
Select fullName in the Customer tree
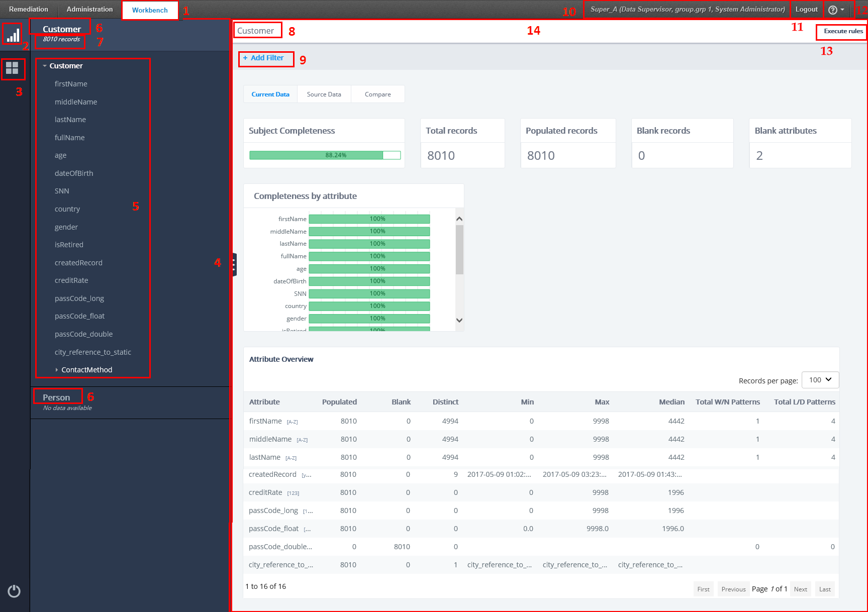coord(69,138)
